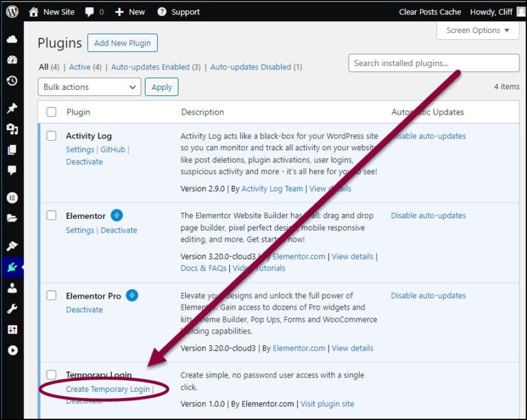Open Support in the admin bar

pos(178,12)
